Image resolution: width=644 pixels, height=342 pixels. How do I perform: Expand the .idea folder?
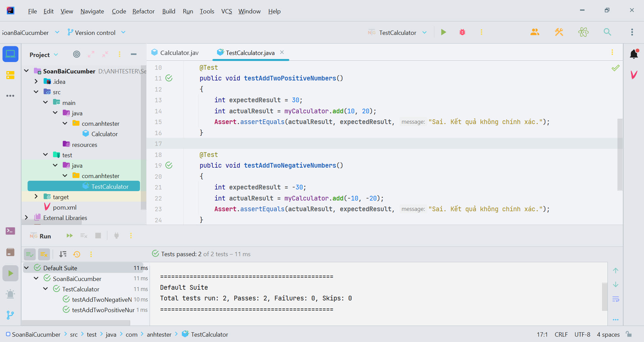[36, 81]
